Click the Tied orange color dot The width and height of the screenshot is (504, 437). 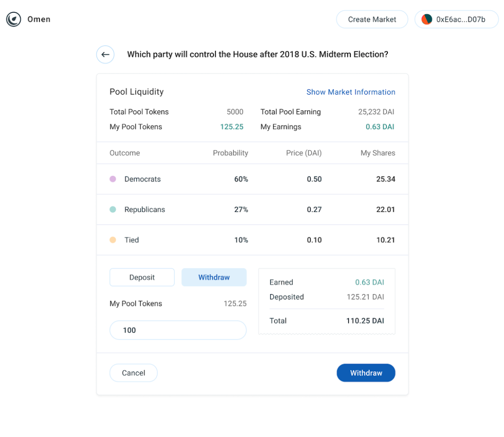[113, 240]
